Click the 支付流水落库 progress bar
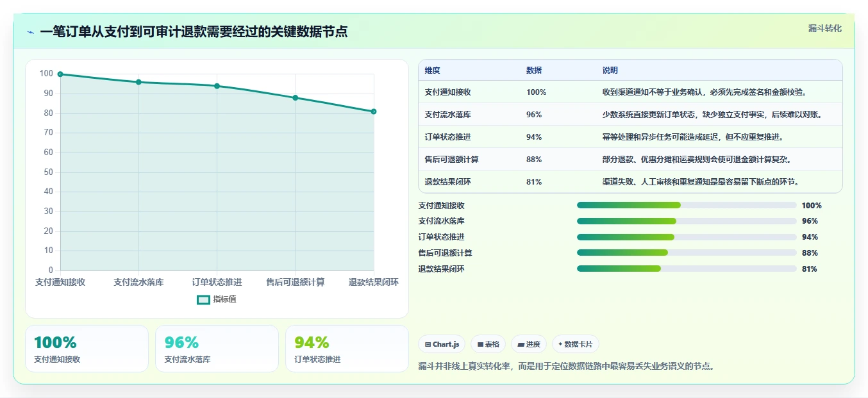The image size is (868, 398). [x=687, y=221]
